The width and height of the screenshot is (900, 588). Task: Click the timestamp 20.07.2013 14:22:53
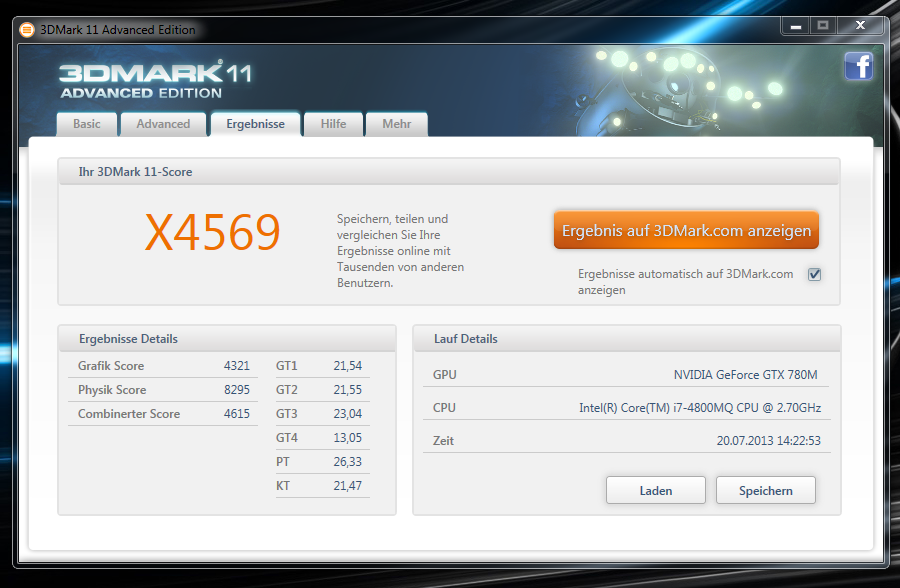pos(769,441)
